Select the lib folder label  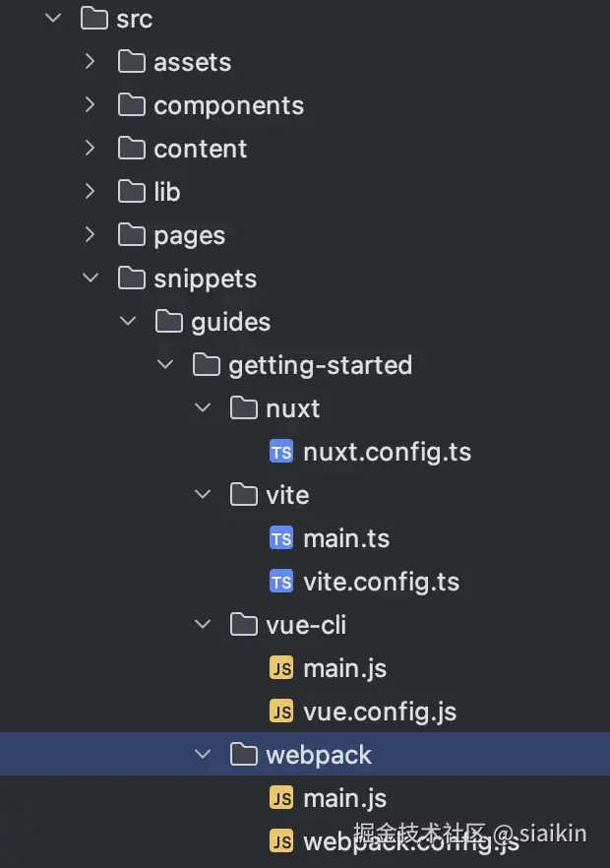pyautogui.click(x=167, y=193)
